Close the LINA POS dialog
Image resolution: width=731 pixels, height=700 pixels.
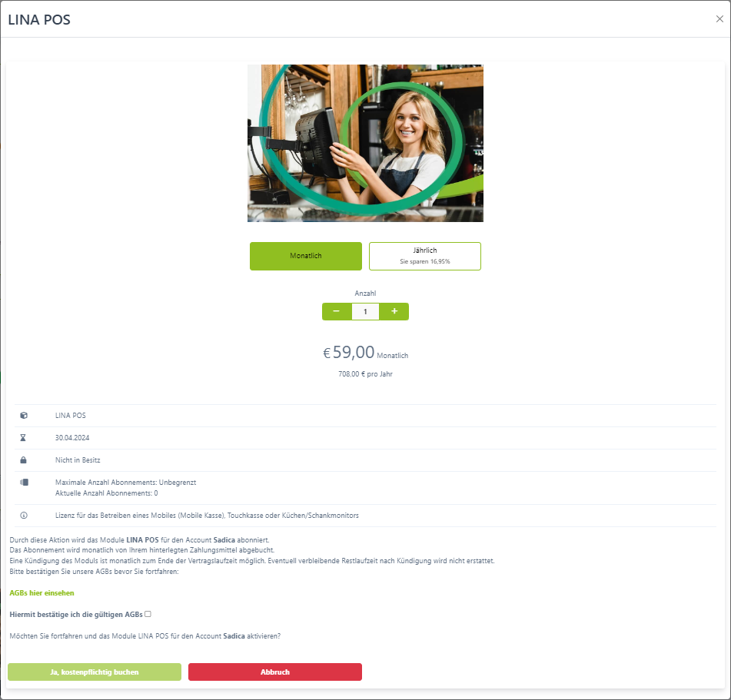(719, 18)
